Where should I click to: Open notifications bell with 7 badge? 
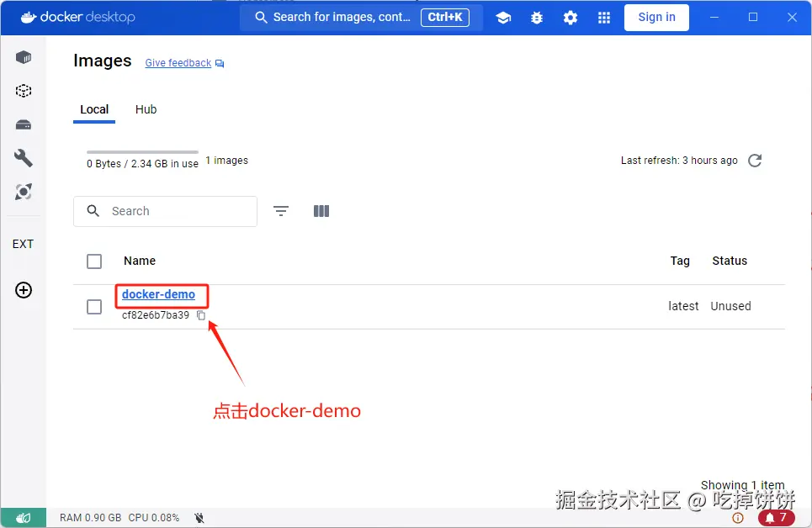coord(777,518)
